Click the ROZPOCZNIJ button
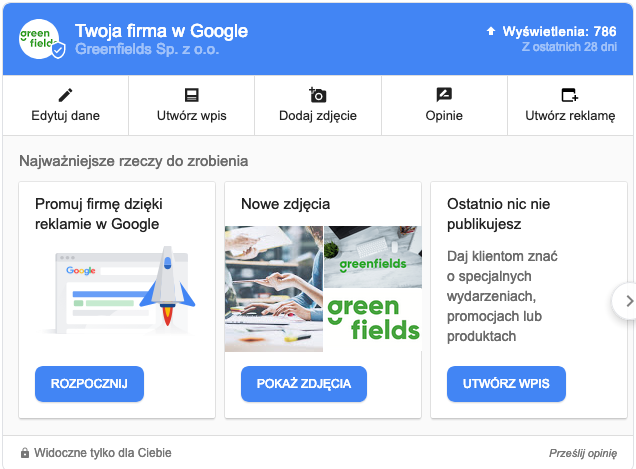This screenshot has width=636, height=469. [x=89, y=384]
